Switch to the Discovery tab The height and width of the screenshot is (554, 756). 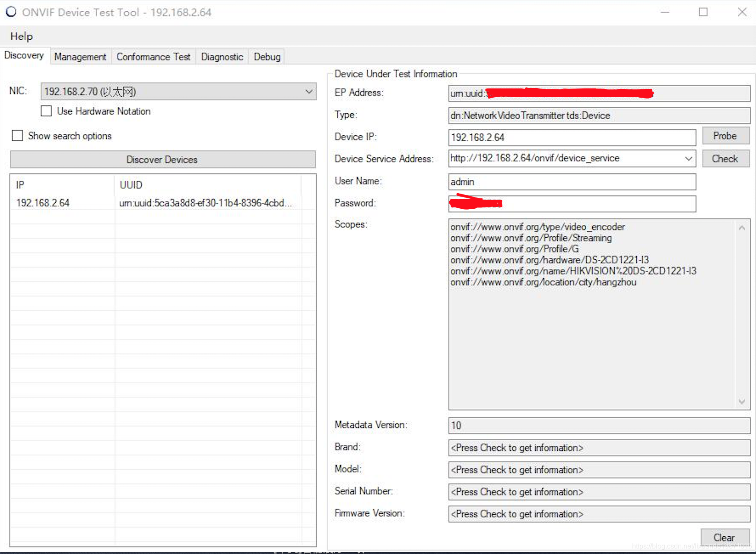coord(24,55)
